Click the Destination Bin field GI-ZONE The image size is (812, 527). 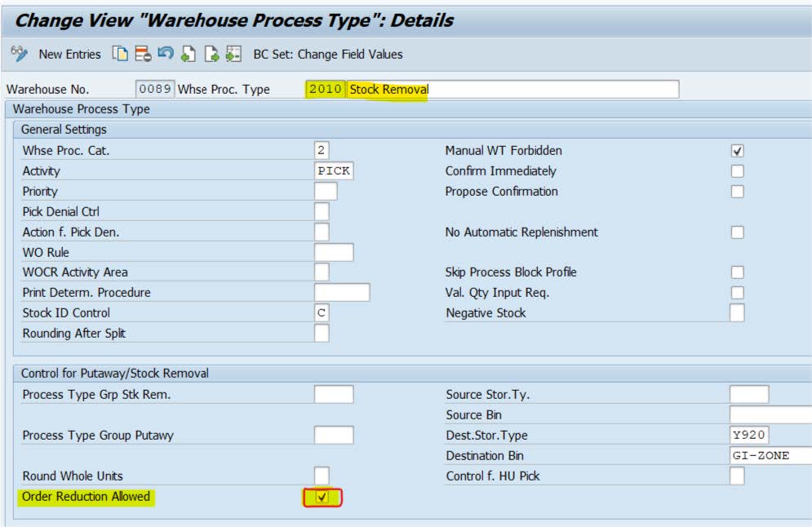coord(770,456)
